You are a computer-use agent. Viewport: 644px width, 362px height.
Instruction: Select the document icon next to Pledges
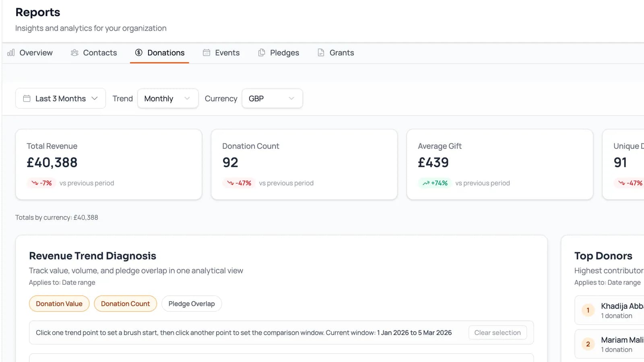point(262,52)
